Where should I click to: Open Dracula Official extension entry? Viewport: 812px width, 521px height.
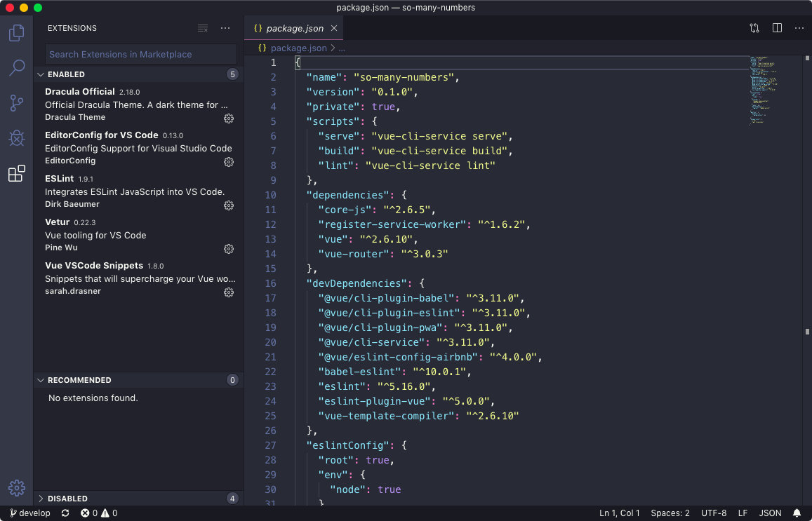[139, 104]
